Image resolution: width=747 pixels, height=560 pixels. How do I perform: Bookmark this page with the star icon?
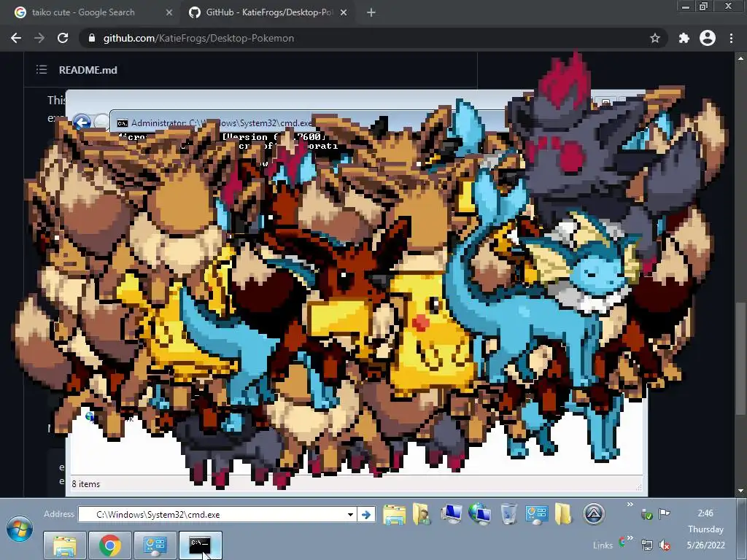pos(655,38)
